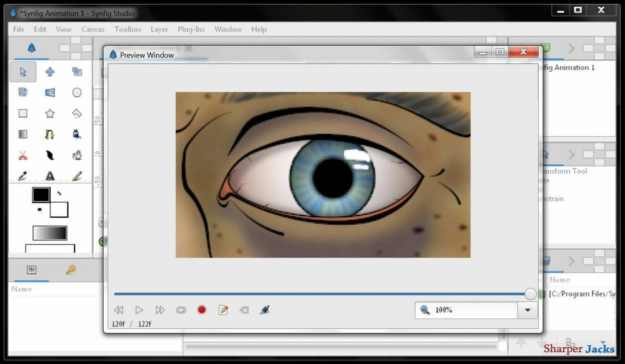This screenshot has width=625, height=364.
Task: Select the Eyedropper tool
Action: pos(22,175)
